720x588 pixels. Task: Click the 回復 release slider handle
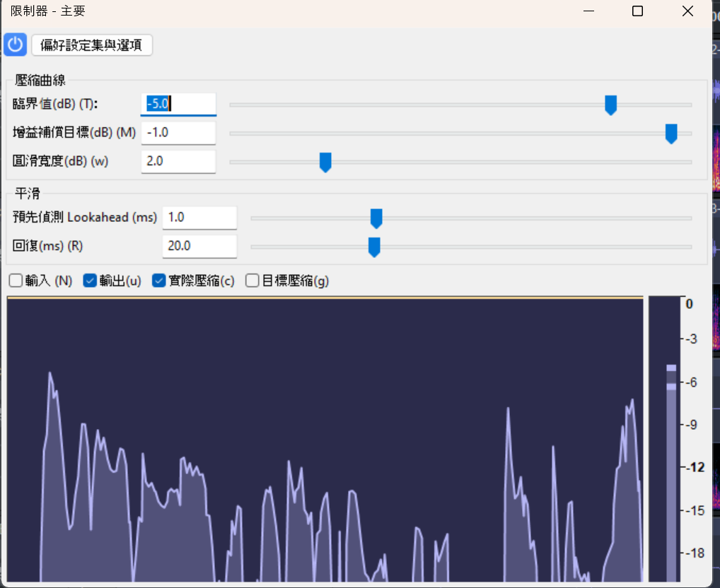pyautogui.click(x=374, y=247)
